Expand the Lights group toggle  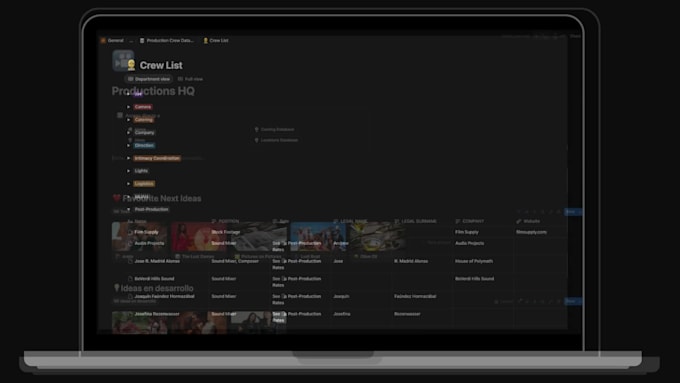pyautogui.click(x=128, y=171)
